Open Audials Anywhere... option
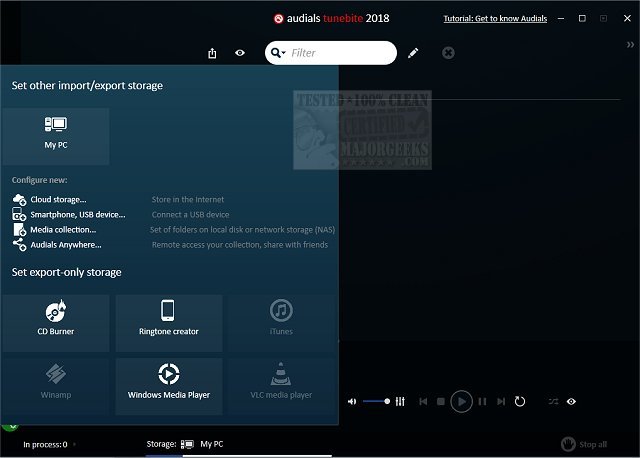This screenshot has height=458, width=640. pos(66,245)
